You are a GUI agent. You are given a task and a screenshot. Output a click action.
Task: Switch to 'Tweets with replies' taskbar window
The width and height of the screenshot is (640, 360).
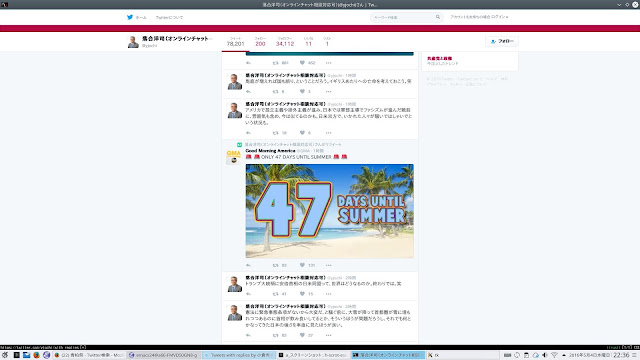[239, 355]
